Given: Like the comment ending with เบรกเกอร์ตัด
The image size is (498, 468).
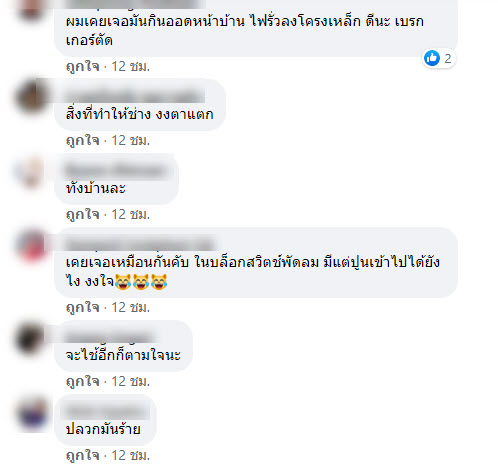Looking at the screenshot, I should pyautogui.click(x=83, y=67).
